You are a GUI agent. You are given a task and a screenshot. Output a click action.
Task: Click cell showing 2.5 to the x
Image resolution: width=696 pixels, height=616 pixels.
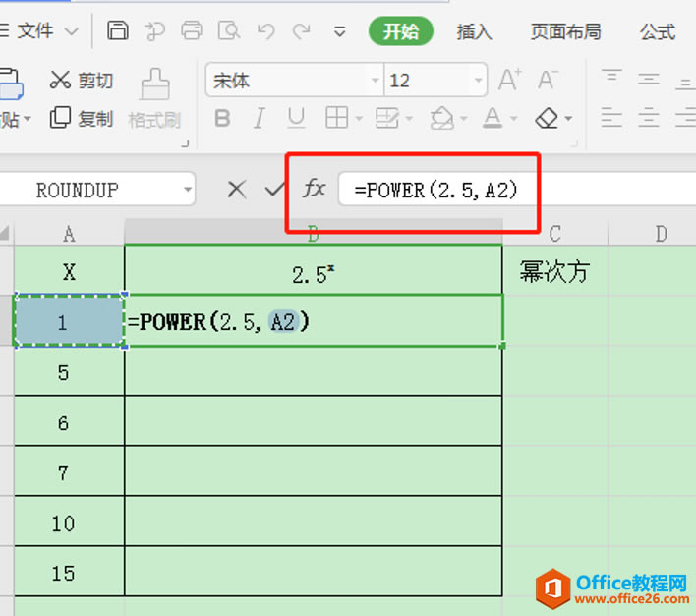pos(314,270)
